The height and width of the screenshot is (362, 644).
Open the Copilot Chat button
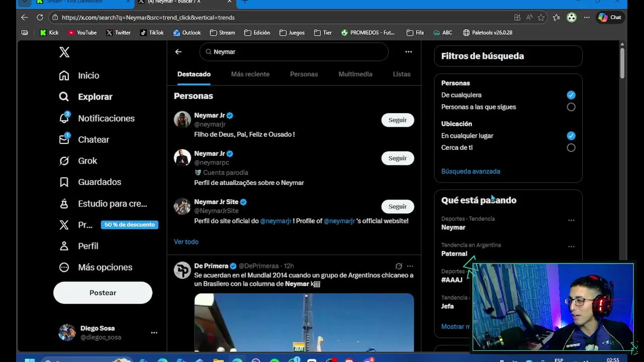pos(610,18)
